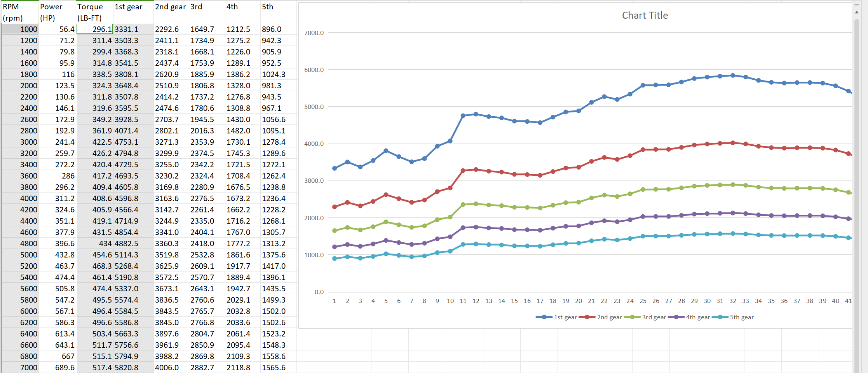Screen dimensions: 868x373
Task: Click the 2nd gear legend entry
Action: coord(601,317)
